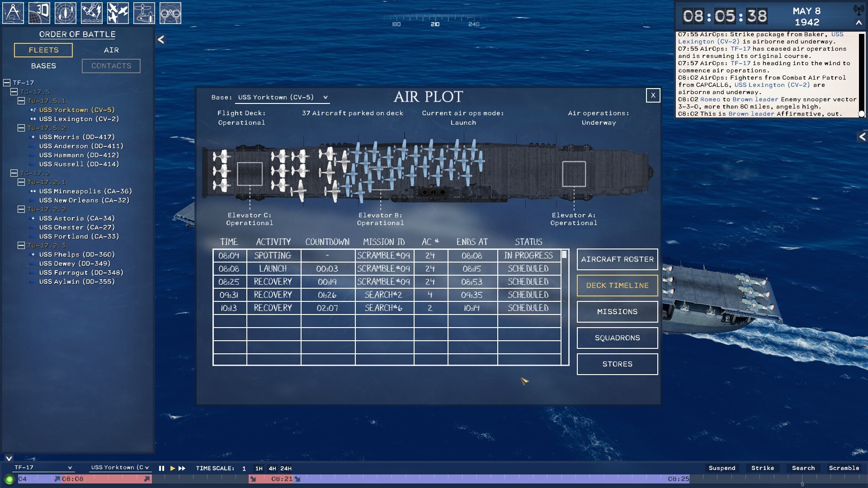Collapse the TU-17.5.2 tree node

(21, 128)
